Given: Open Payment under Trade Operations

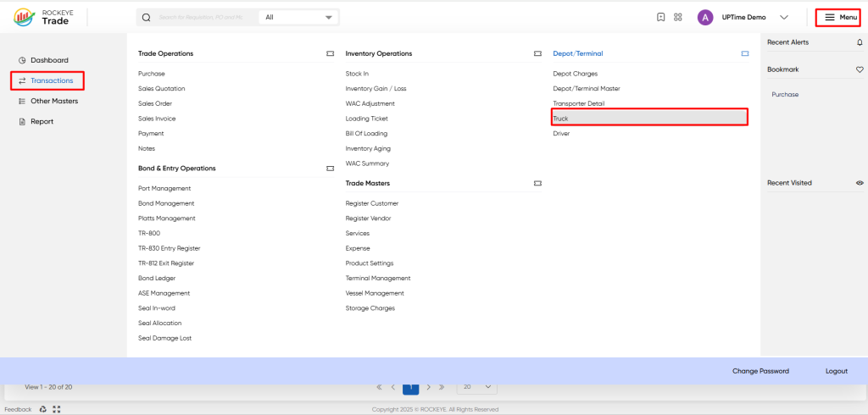Looking at the screenshot, I should (x=151, y=133).
